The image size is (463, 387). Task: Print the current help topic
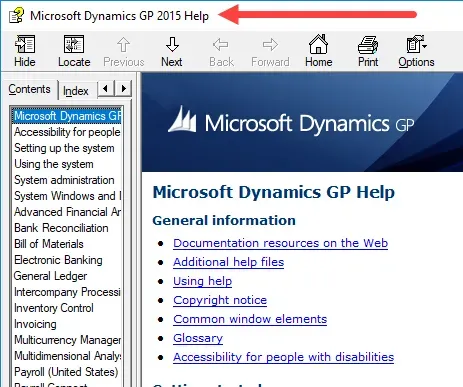coord(368,51)
